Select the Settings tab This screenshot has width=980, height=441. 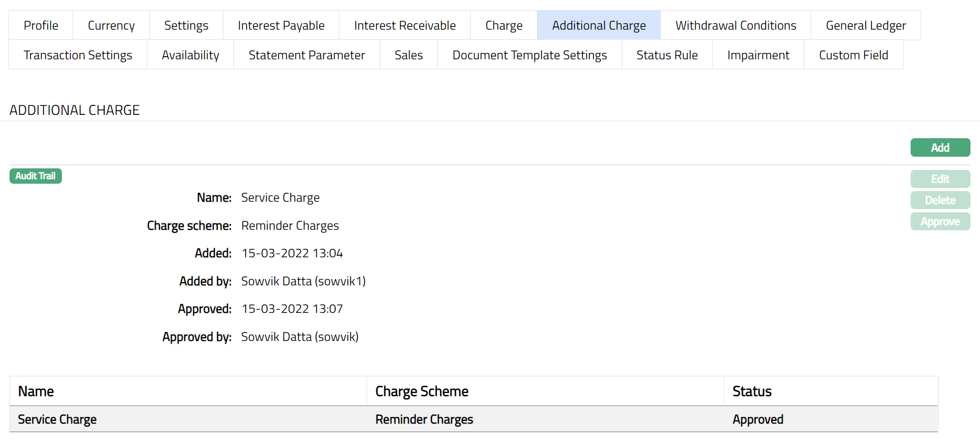(186, 25)
